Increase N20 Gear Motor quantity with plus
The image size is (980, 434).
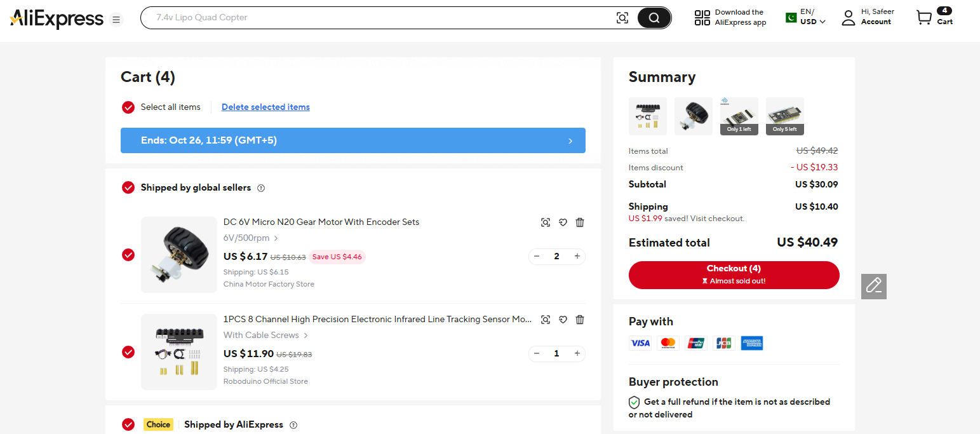577,256
